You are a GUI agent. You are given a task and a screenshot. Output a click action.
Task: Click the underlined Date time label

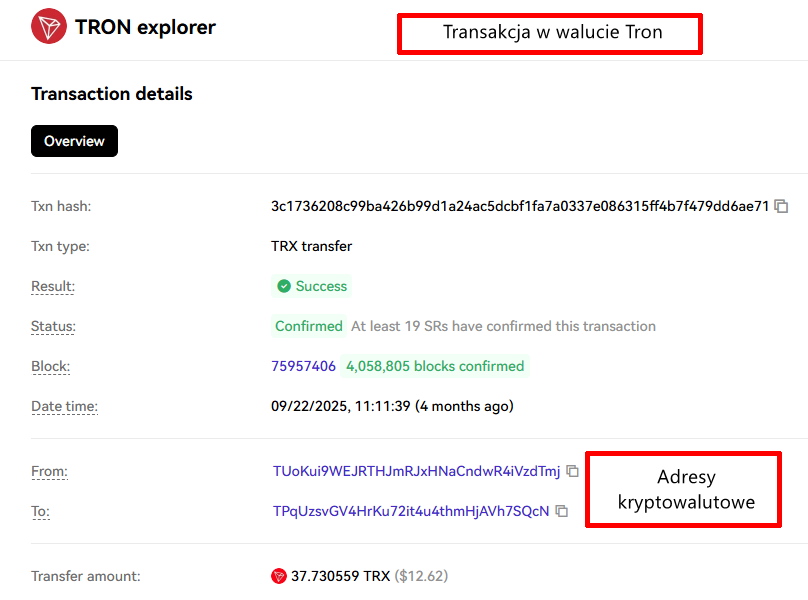coord(64,406)
